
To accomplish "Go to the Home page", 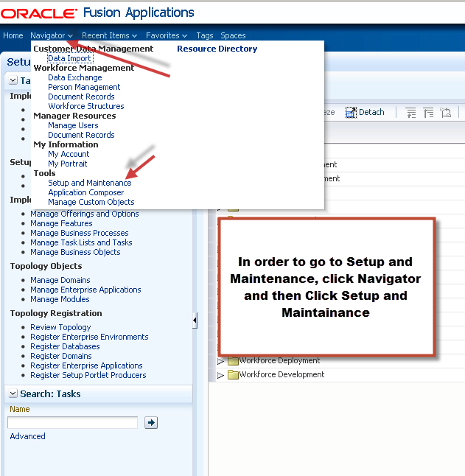I will [x=13, y=35].
